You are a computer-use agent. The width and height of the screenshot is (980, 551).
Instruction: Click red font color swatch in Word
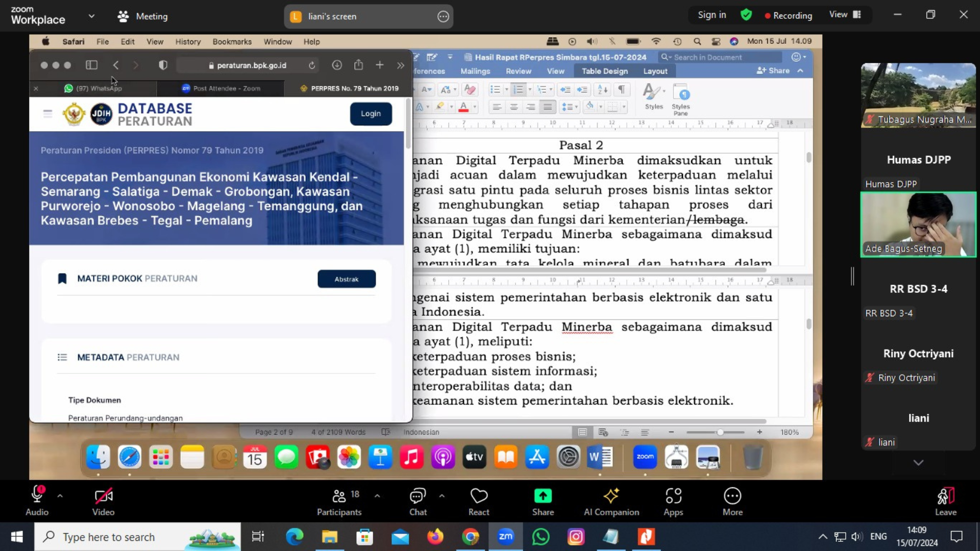[463, 107]
